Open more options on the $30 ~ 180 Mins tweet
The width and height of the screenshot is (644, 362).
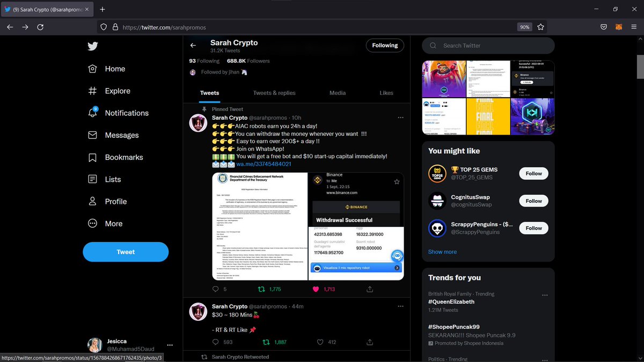coord(400,306)
